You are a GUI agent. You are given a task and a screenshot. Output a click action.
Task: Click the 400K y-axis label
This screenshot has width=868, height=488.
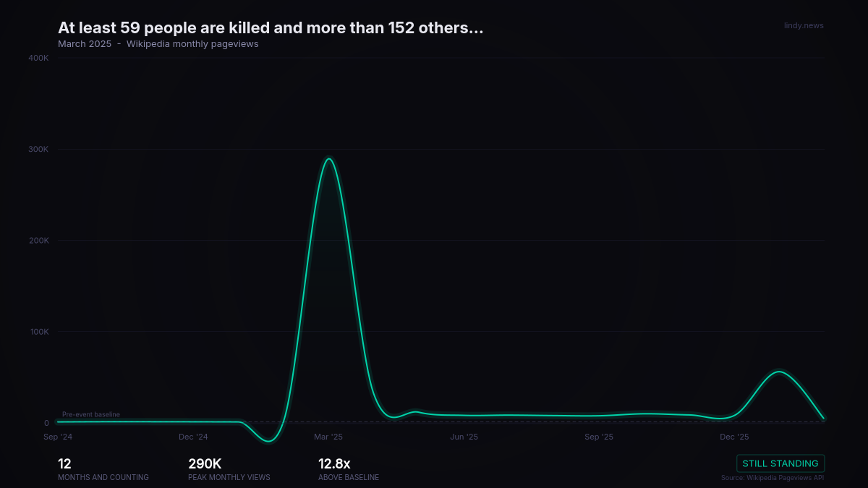[38, 58]
